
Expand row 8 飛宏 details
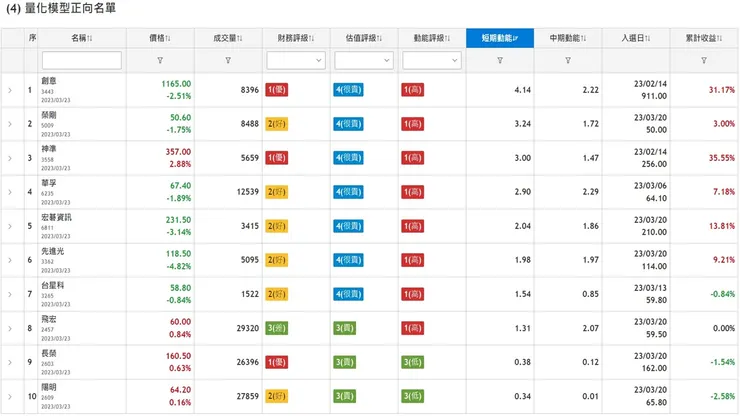pyautogui.click(x=10, y=328)
